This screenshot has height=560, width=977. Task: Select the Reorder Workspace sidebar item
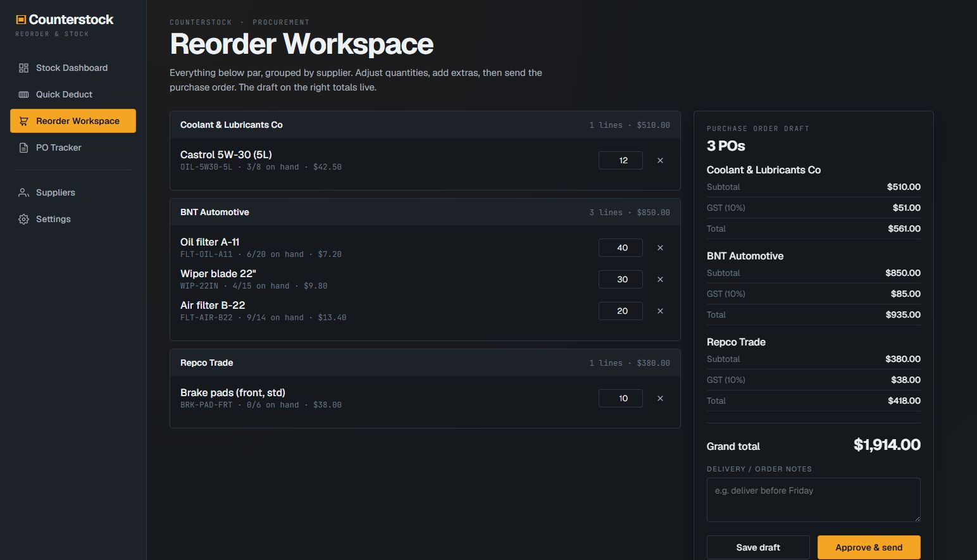coord(73,121)
